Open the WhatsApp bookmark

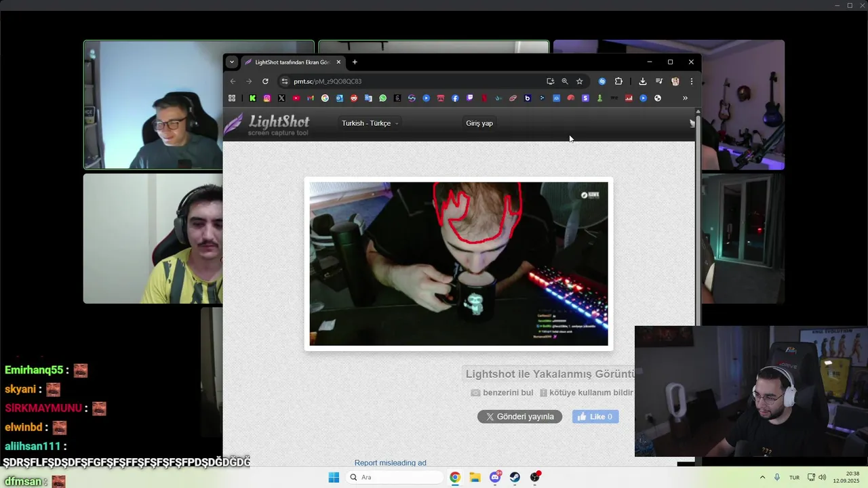[383, 98]
